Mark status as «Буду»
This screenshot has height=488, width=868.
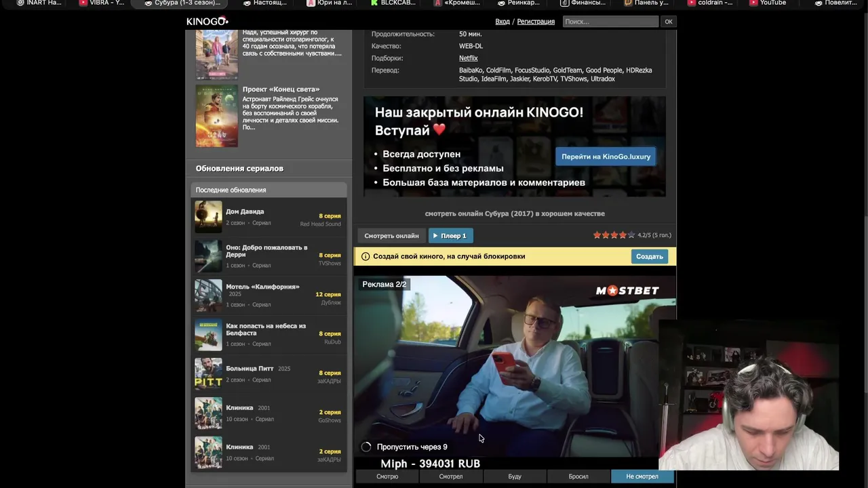tap(515, 476)
